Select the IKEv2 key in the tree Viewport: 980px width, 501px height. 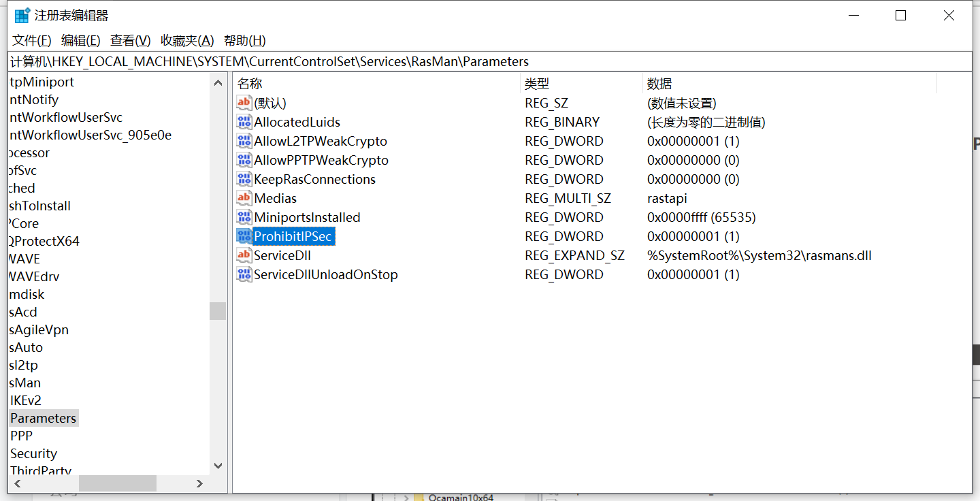tap(26, 400)
